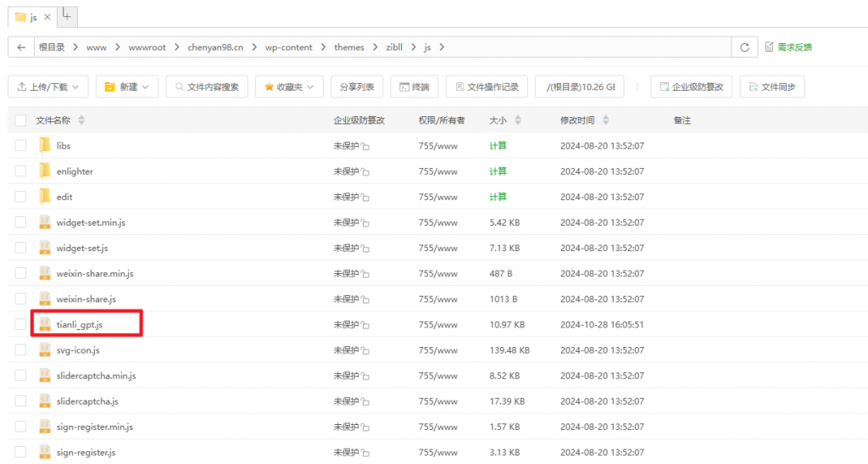This screenshot has height=464, width=868.
Task: Click the lock icon for libs row
Action: point(365,146)
